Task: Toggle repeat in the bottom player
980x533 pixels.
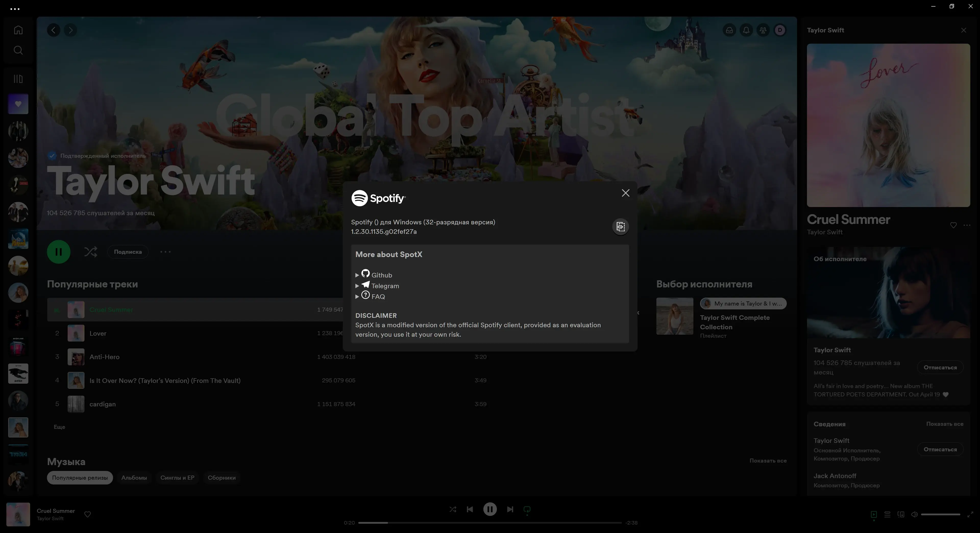Action: click(527, 509)
